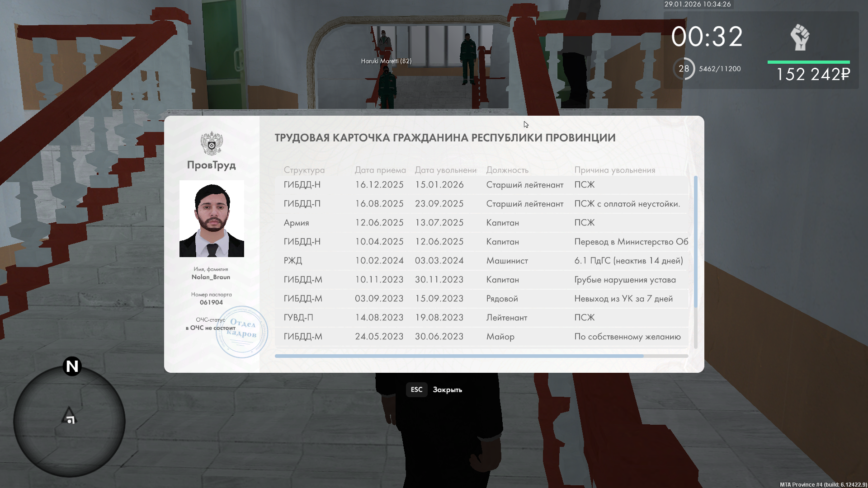Click the 152 242₽ money balance

[813, 75]
